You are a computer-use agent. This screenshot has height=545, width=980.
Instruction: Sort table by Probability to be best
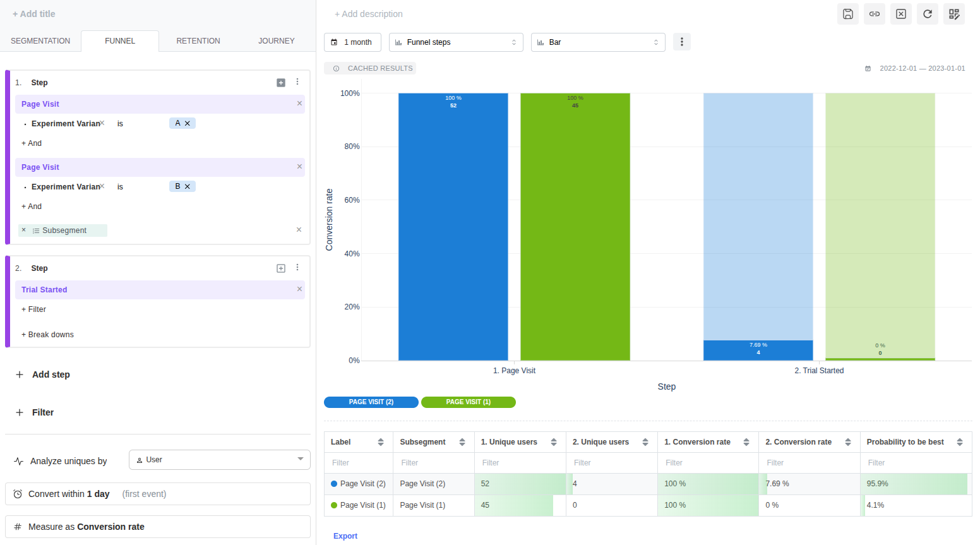[959, 442]
